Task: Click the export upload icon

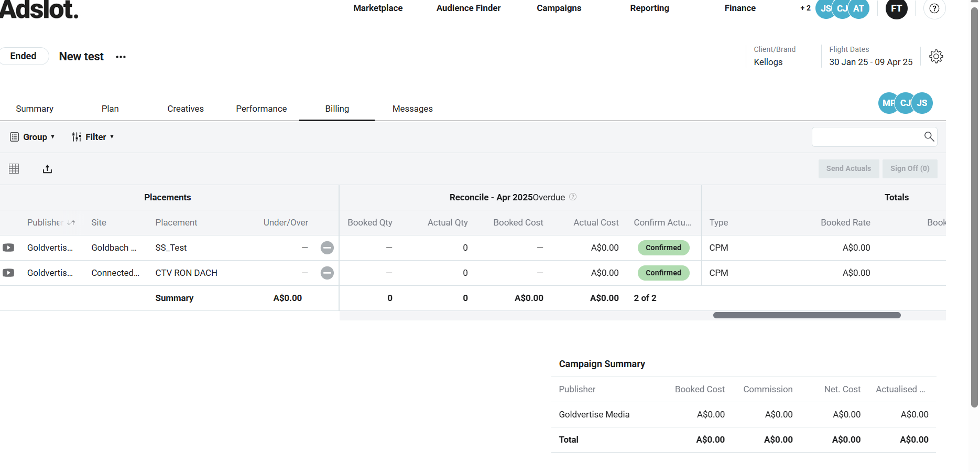Action: pyautogui.click(x=47, y=169)
